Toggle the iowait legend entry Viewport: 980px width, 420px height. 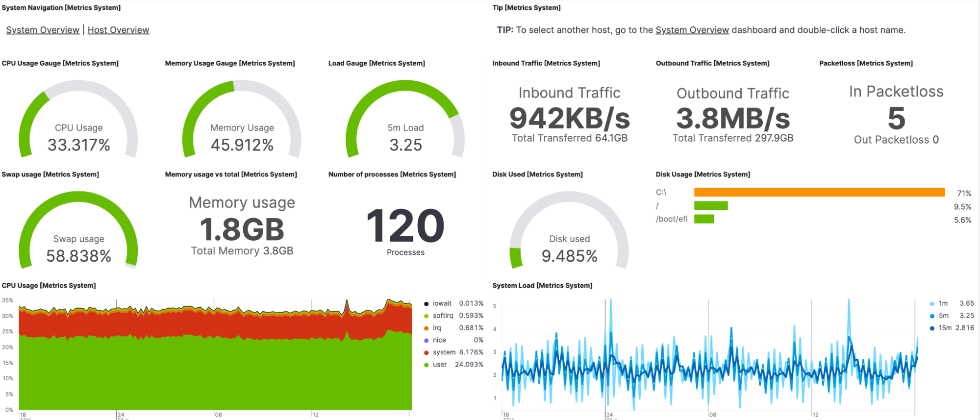point(453,303)
